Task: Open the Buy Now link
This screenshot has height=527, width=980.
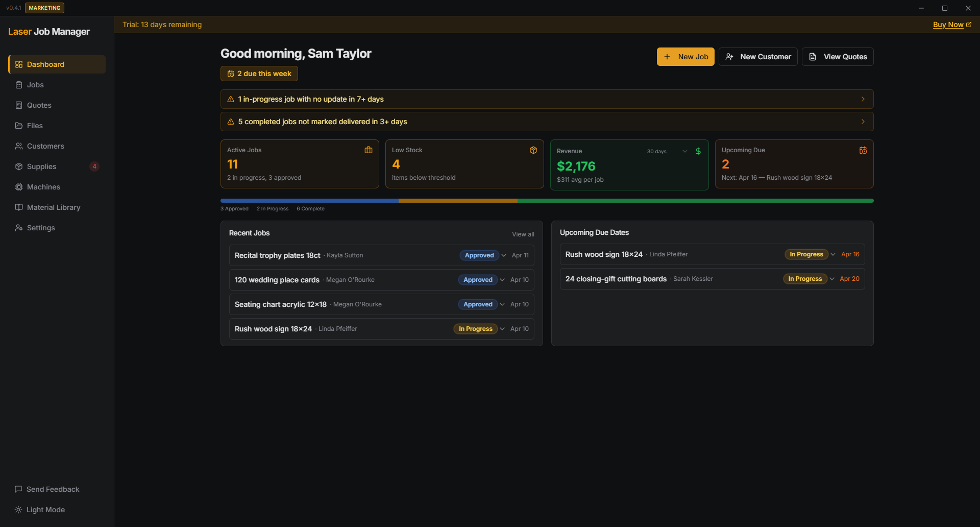Action: [948, 25]
